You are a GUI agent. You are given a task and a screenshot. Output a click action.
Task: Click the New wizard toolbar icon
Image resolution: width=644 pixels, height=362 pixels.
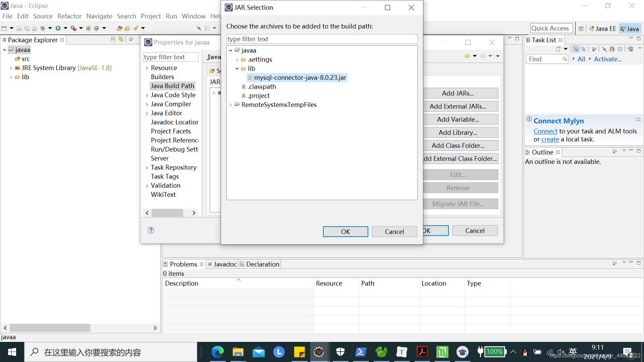tap(4, 28)
